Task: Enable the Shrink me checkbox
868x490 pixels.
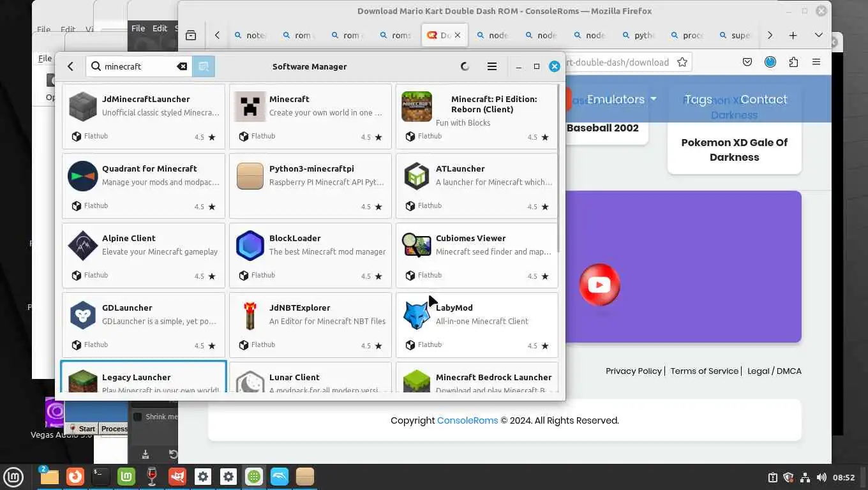Action: click(137, 417)
